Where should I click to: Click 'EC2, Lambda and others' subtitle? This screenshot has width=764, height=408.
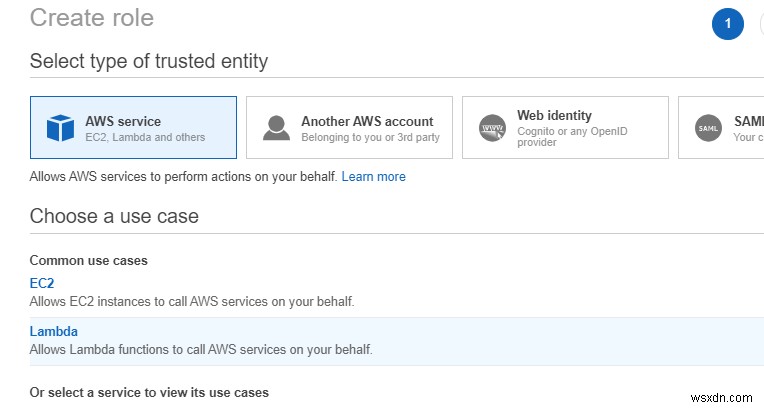click(x=145, y=137)
